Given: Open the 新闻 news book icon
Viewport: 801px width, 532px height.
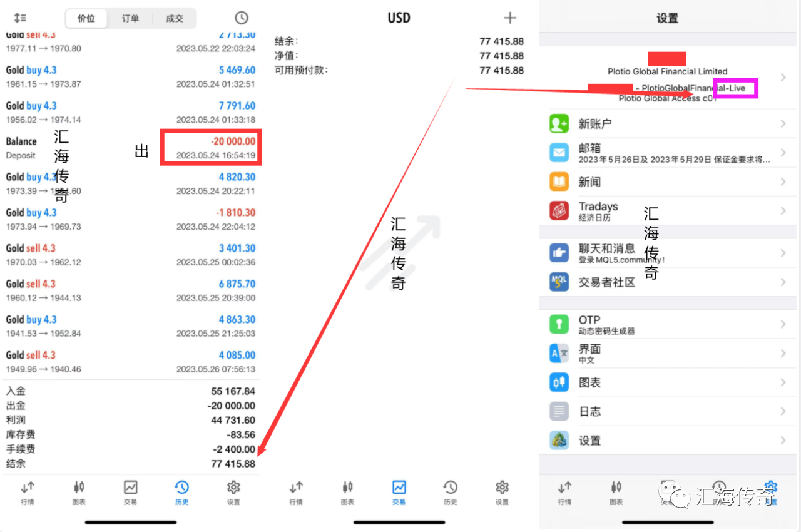Looking at the screenshot, I should point(559,182).
